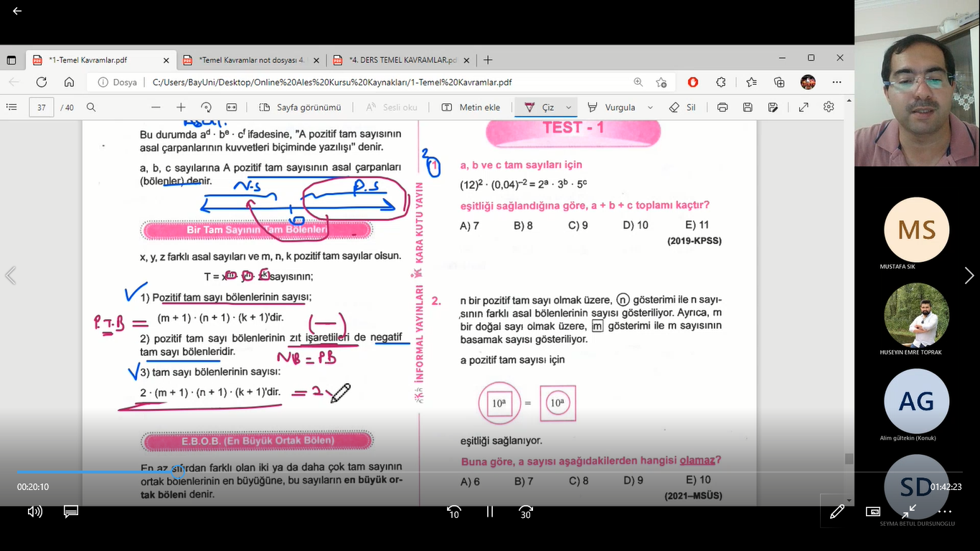Toggle the Çiz draw tool
The image size is (980, 551).
540,107
